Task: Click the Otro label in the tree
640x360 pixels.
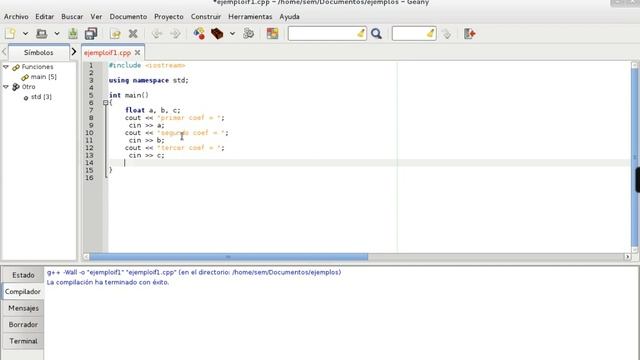Action: [x=29, y=87]
